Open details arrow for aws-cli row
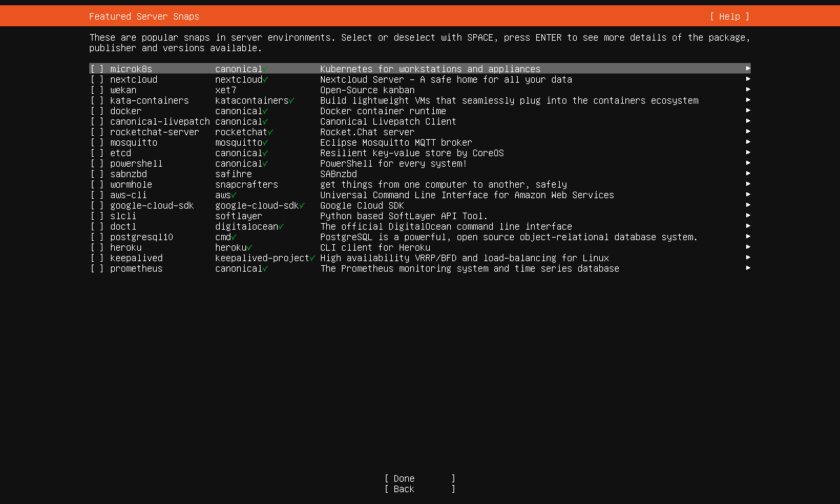Viewport: 840px width, 504px height. pyautogui.click(x=748, y=194)
